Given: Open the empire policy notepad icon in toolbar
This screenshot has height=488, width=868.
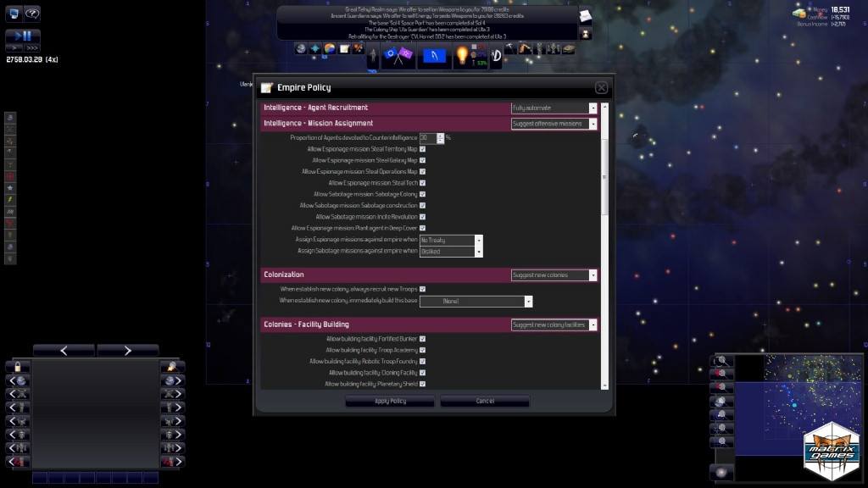Looking at the screenshot, I should point(344,48).
